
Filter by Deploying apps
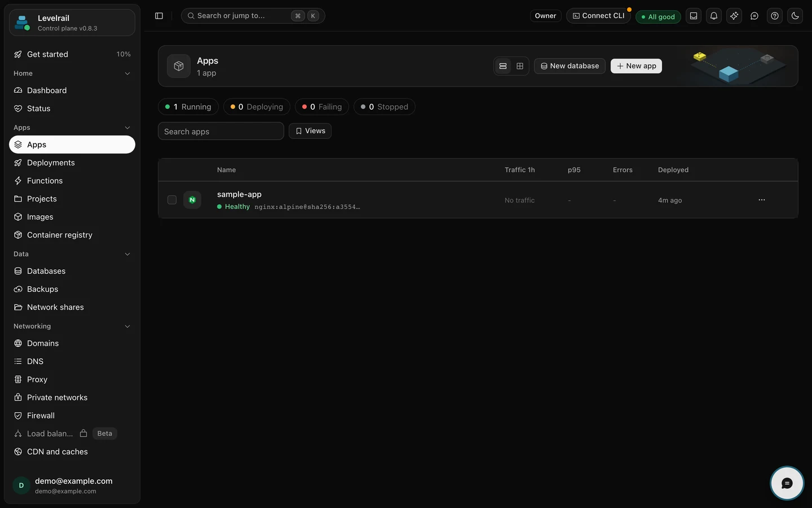click(x=257, y=107)
